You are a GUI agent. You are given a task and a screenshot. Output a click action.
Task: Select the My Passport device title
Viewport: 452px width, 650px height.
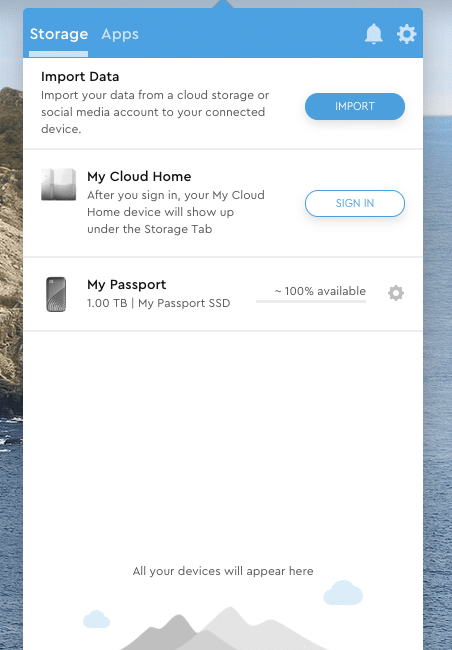click(x=126, y=285)
